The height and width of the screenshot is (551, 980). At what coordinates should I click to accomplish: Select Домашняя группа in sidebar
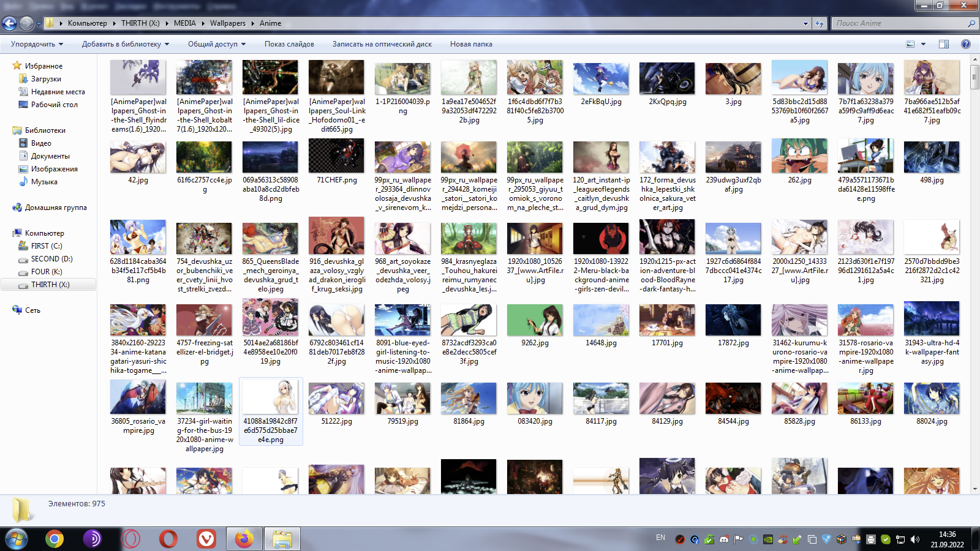56,208
